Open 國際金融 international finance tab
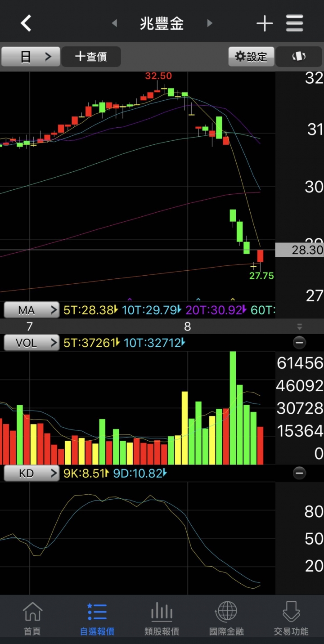324x644 pixels. pyautogui.click(x=227, y=618)
